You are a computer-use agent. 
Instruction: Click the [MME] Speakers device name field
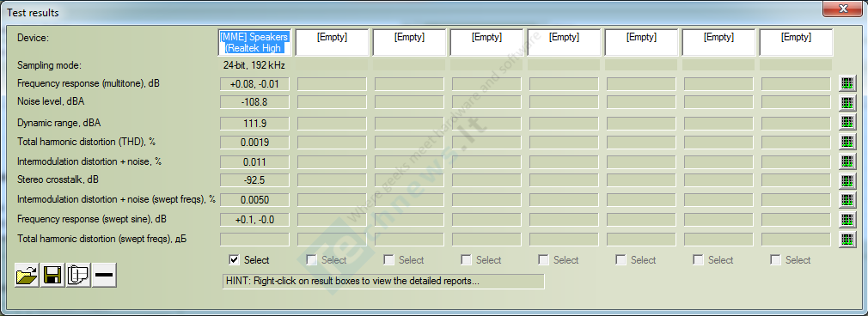(x=254, y=42)
